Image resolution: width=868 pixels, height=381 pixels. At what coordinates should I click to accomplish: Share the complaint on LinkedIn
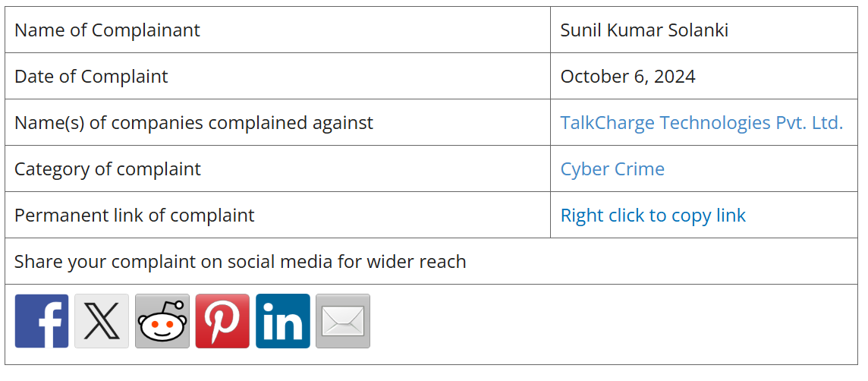pyautogui.click(x=283, y=321)
